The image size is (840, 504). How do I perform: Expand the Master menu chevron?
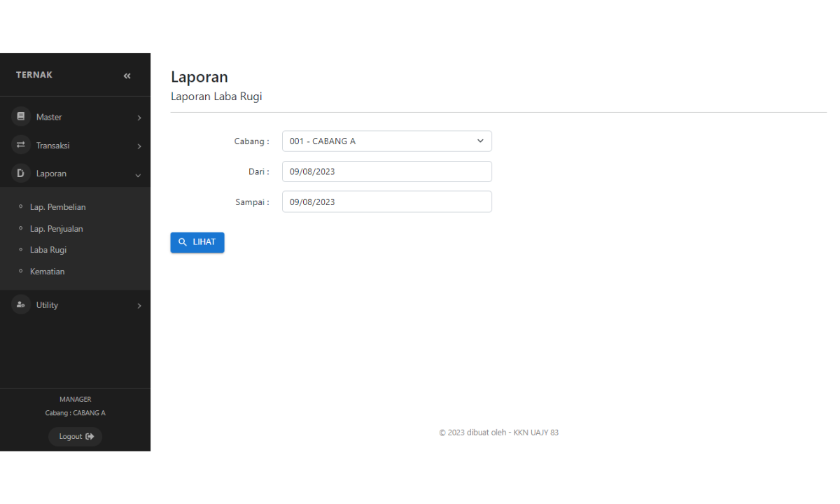pyautogui.click(x=139, y=118)
